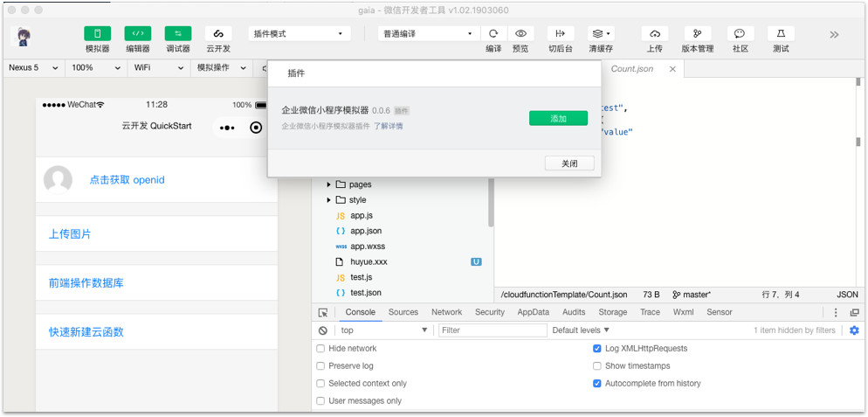Open cloud development (云开发) console
This screenshot has width=868, height=417.
[218, 33]
